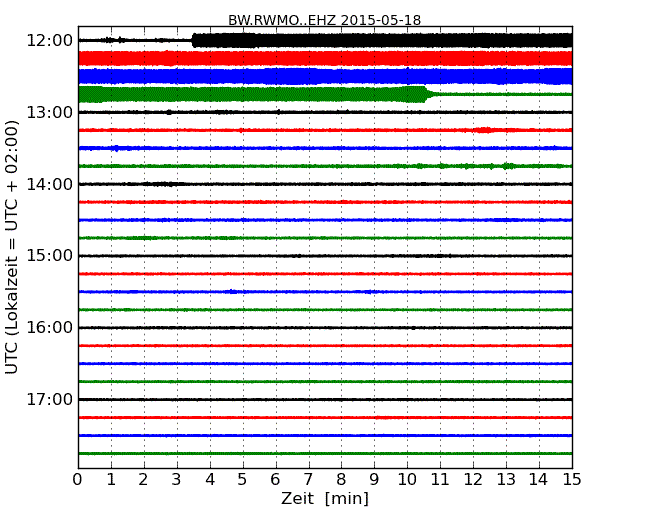Screen dimensions: 650x520
Task: Click the x-axis label Zeit [min]
Action: point(325,498)
